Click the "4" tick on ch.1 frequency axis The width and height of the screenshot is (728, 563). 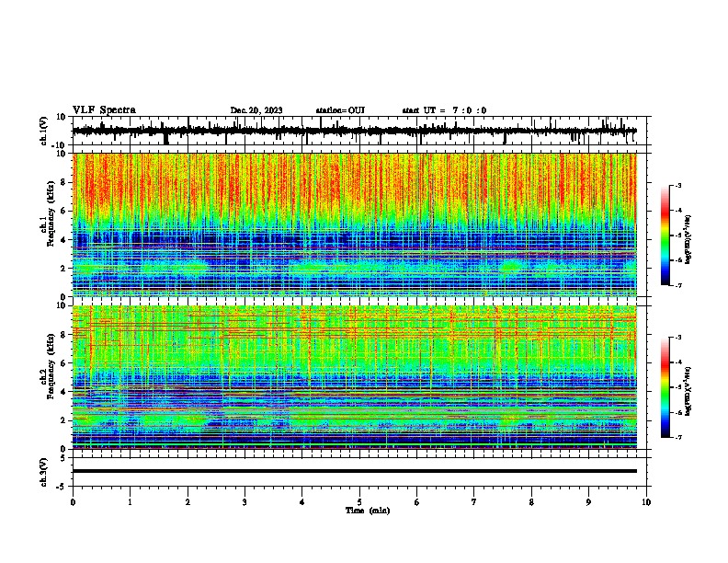point(63,240)
